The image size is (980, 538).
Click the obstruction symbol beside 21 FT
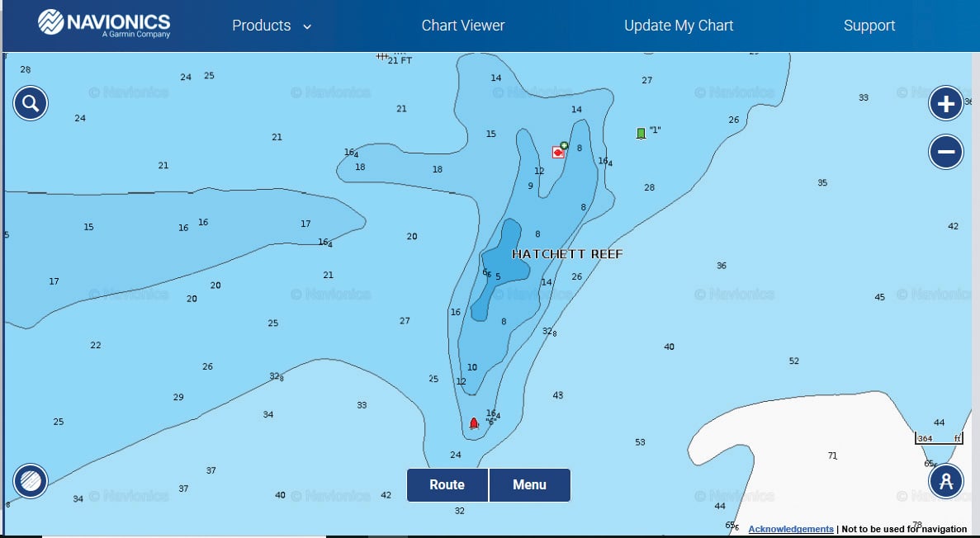tap(382, 56)
